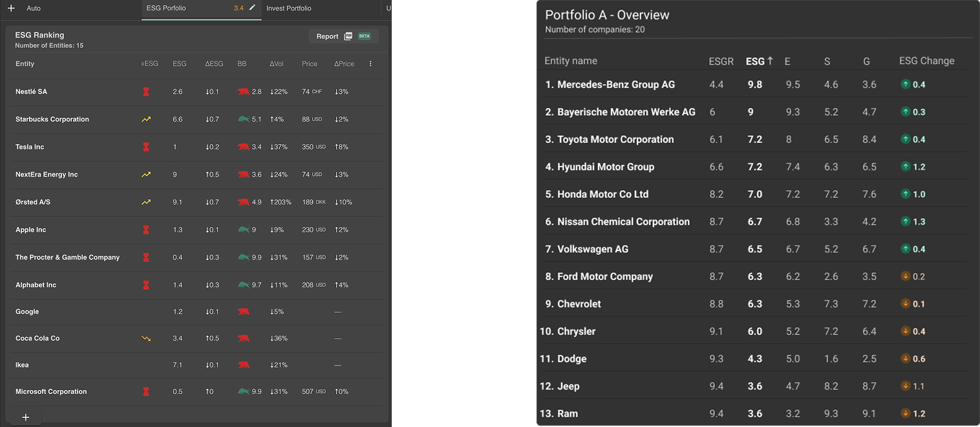Click the green bull icon in Starbucks Corporation row
980x427 pixels.
[244, 119]
